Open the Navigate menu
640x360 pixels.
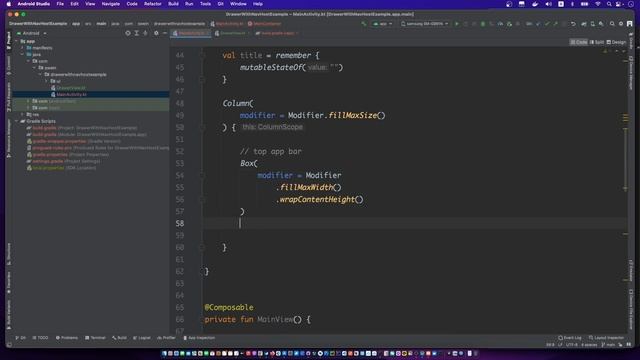coord(111,4)
